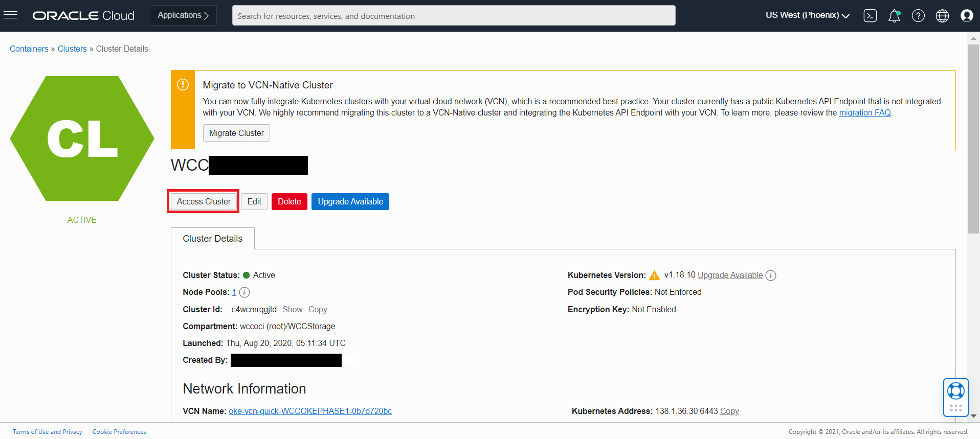Click the 'Encryption Key: Not Enabled' text
The height and width of the screenshot is (439, 980).
(x=622, y=310)
